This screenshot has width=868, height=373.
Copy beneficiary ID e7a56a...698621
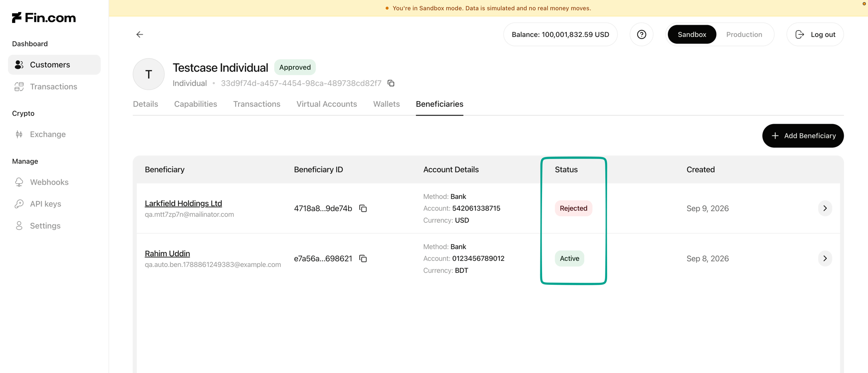click(x=363, y=258)
